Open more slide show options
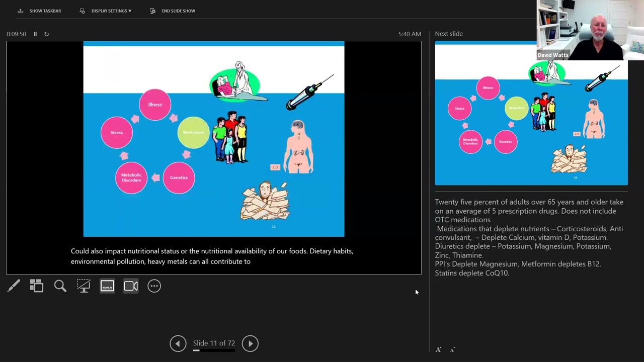The width and height of the screenshot is (644, 362). click(x=154, y=286)
